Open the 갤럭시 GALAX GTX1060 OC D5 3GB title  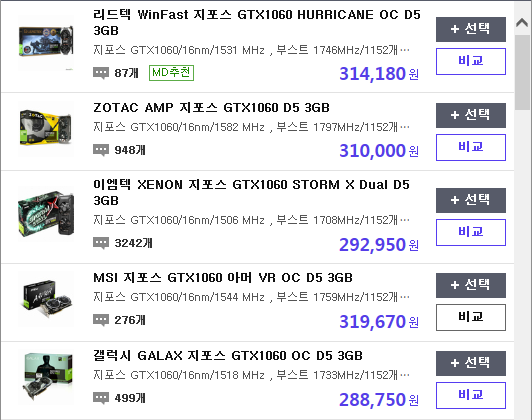click(228, 356)
